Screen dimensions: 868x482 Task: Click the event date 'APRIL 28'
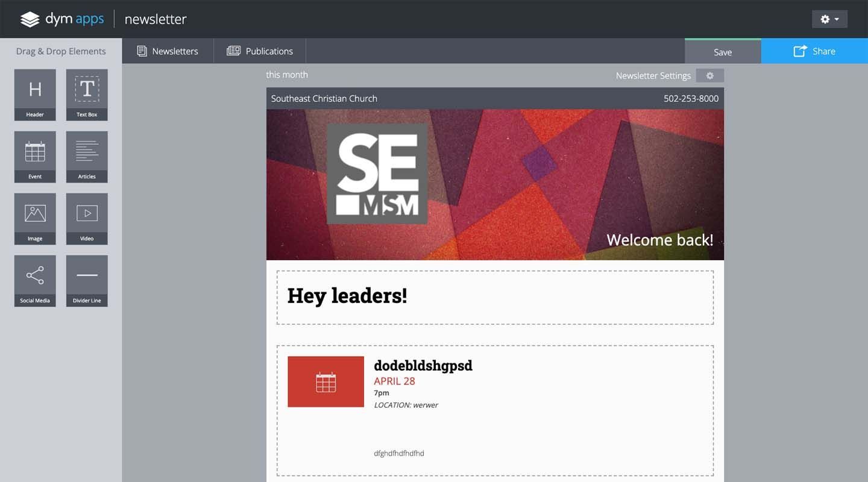coord(394,381)
